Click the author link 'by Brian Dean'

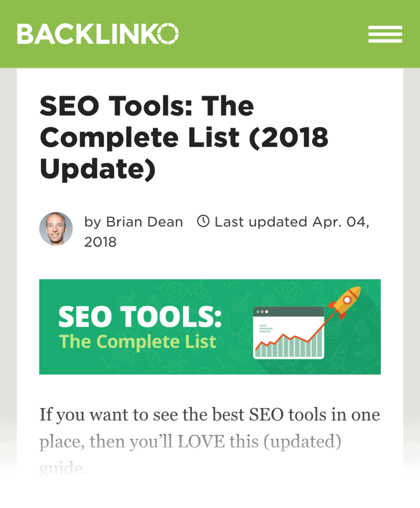coord(133,222)
